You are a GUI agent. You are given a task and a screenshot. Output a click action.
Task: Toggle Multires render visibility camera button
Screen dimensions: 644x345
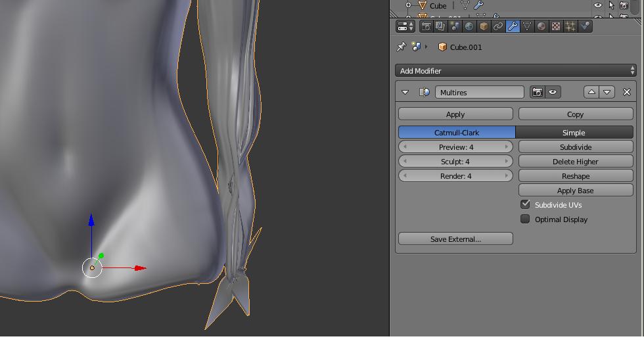click(537, 93)
